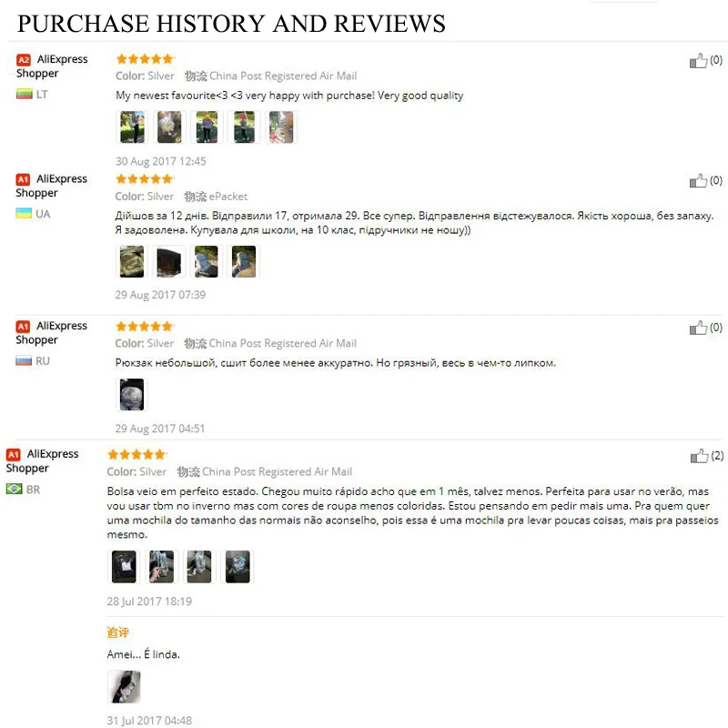Click the Brazil flag icon
The image size is (728, 728).
(x=14, y=489)
